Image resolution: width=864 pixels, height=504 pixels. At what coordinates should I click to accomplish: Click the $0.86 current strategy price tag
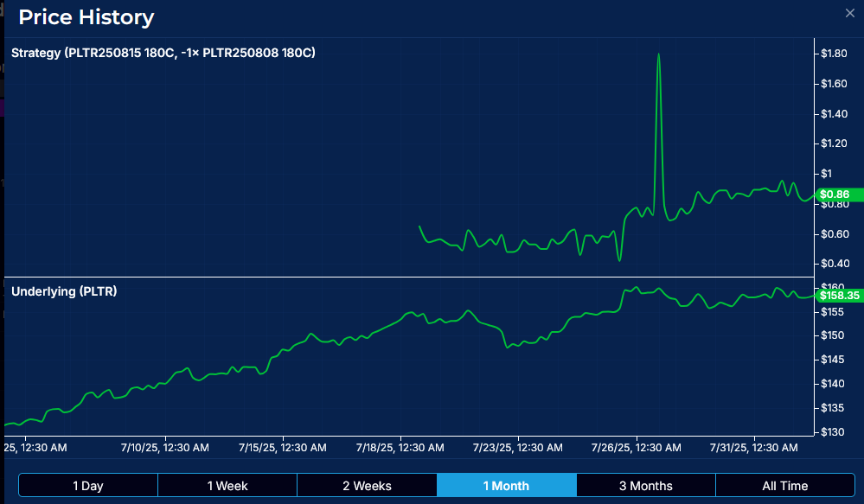tap(839, 195)
